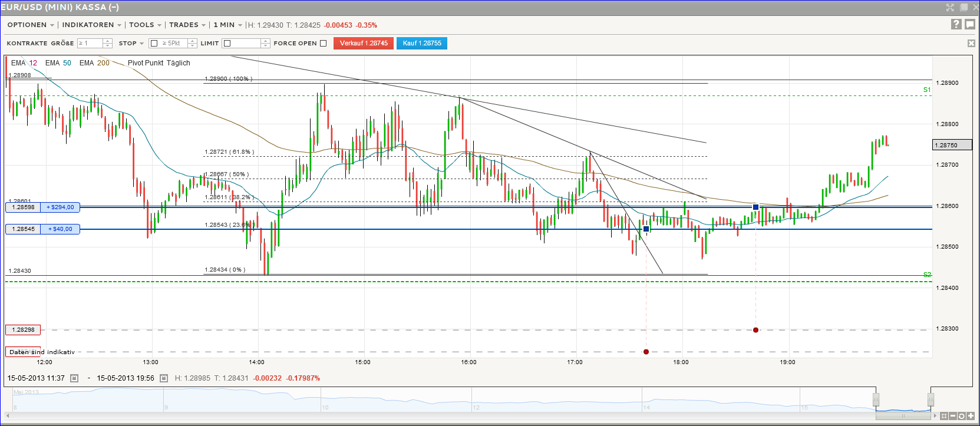Open the Indikatoren menu
Screen dimensions: 980x426
[x=92, y=25]
